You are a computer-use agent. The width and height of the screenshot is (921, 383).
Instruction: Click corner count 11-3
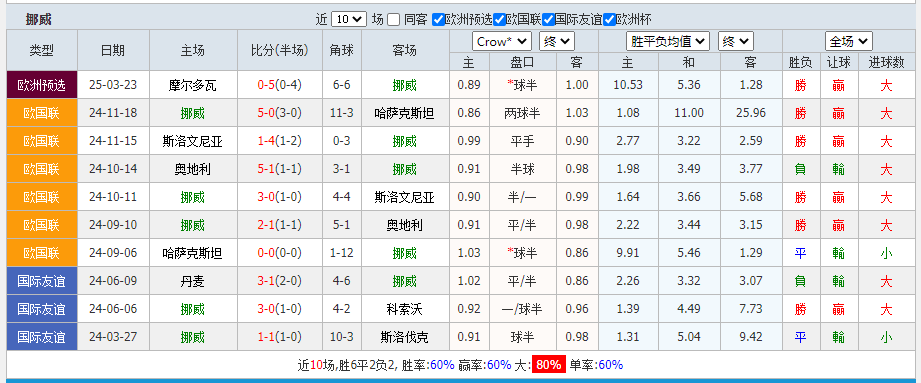point(342,113)
